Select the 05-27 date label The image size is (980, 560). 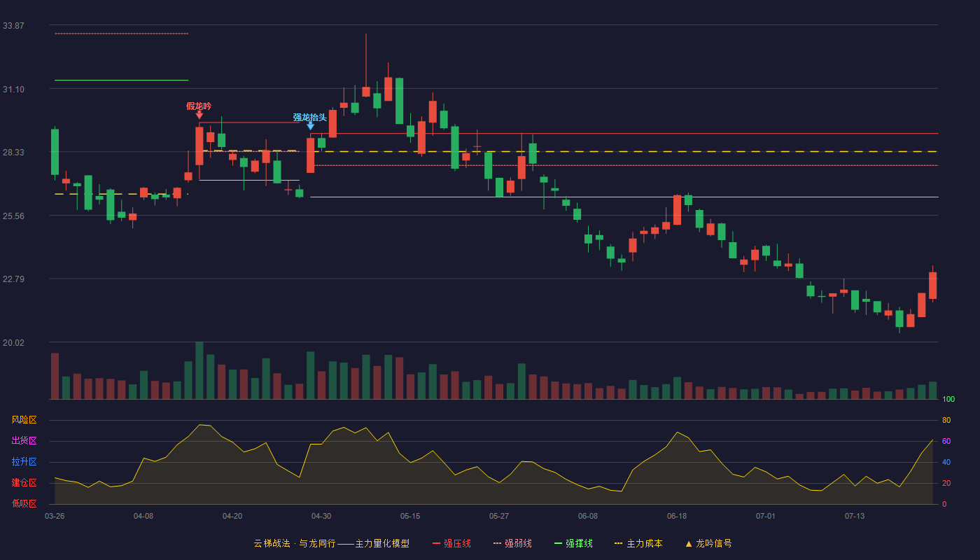coord(499,516)
